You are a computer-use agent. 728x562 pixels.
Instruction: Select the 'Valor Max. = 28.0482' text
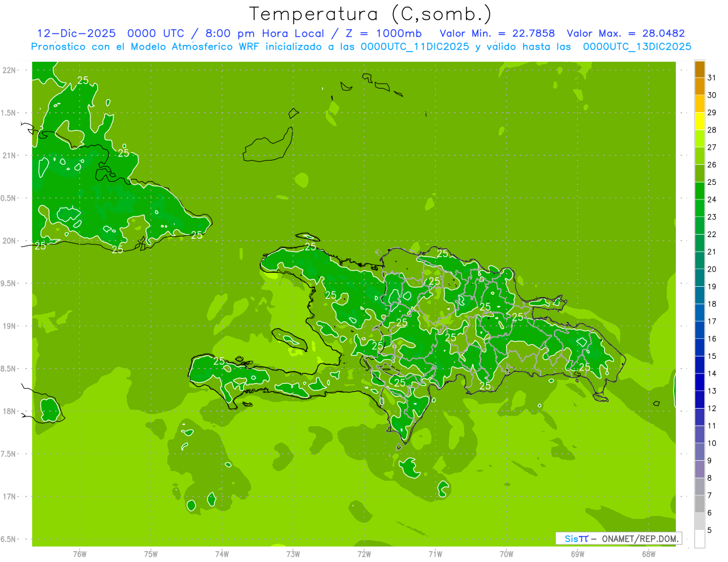[625, 33]
